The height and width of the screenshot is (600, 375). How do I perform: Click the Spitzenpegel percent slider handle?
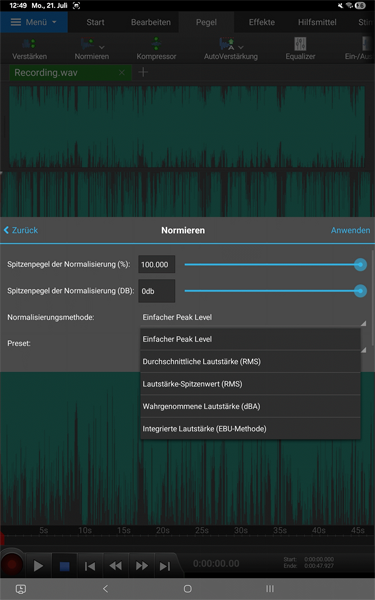click(360, 264)
